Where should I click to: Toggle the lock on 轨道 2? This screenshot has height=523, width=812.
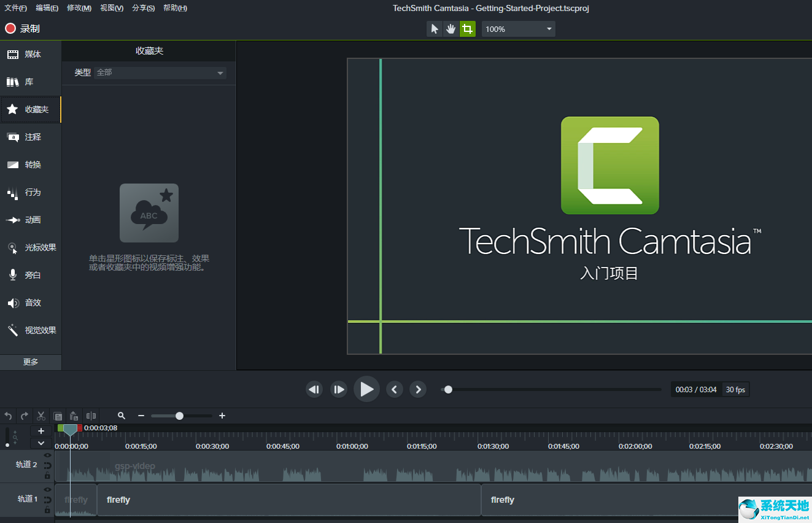47,475
